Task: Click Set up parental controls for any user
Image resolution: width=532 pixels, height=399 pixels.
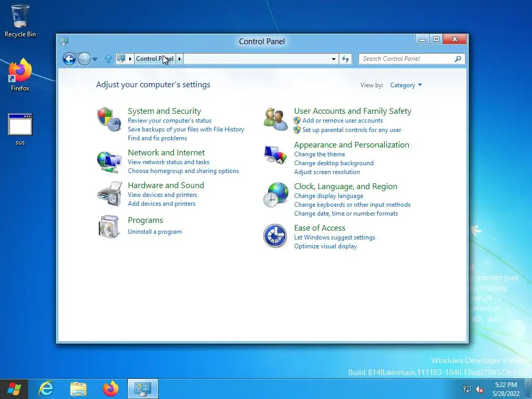Action: (352, 129)
